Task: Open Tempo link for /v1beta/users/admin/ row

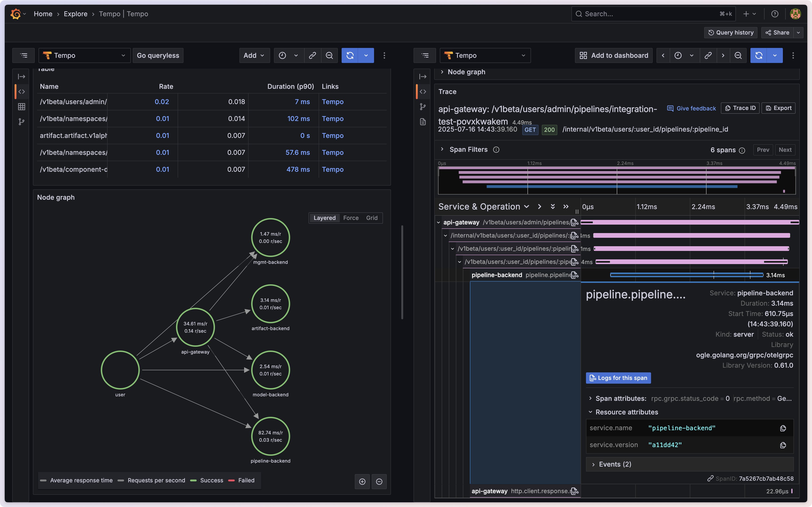Action: (x=333, y=101)
